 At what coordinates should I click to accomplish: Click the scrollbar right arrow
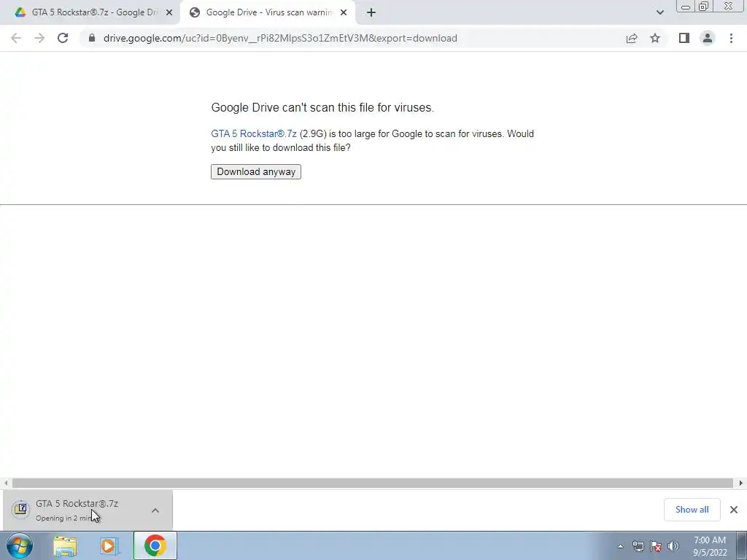point(741,483)
